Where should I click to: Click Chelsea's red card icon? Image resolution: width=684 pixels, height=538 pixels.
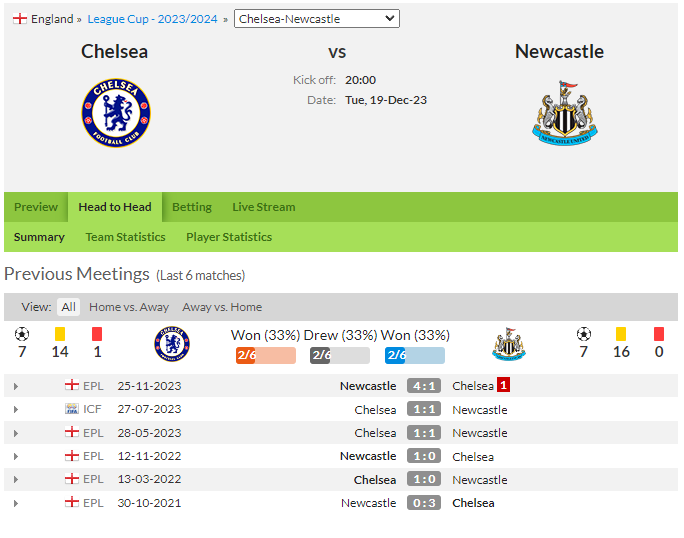pyautogui.click(x=97, y=334)
